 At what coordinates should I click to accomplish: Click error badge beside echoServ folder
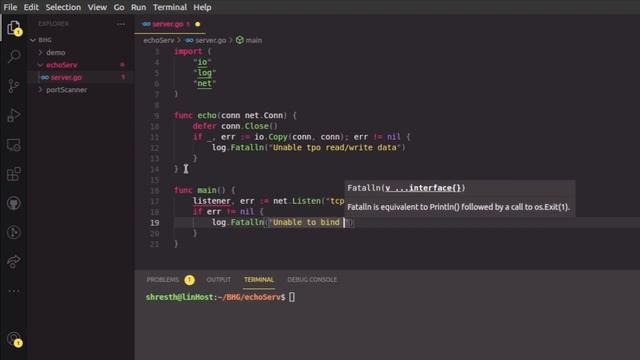(x=122, y=65)
